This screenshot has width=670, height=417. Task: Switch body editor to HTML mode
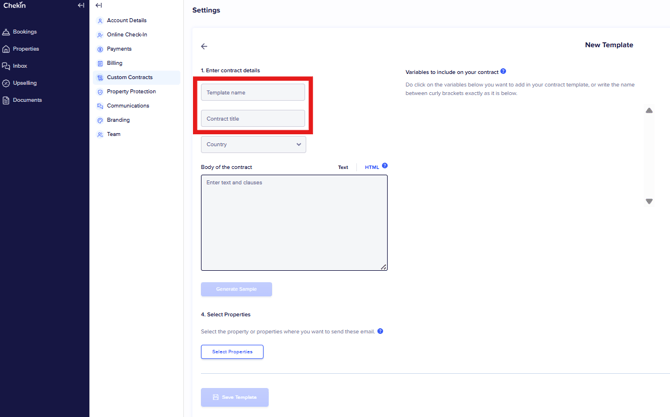[x=371, y=167]
